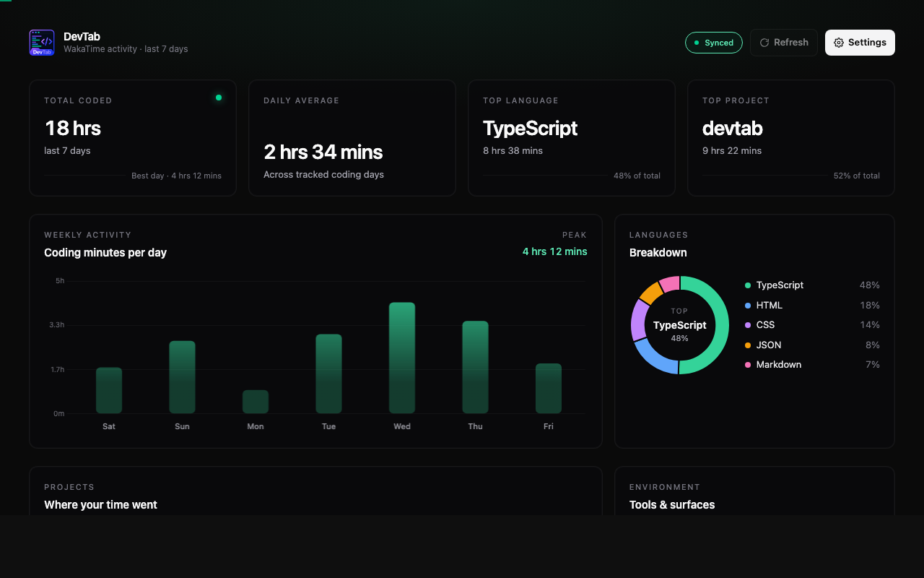Click the "Tools & surfaces" heading

(672, 505)
